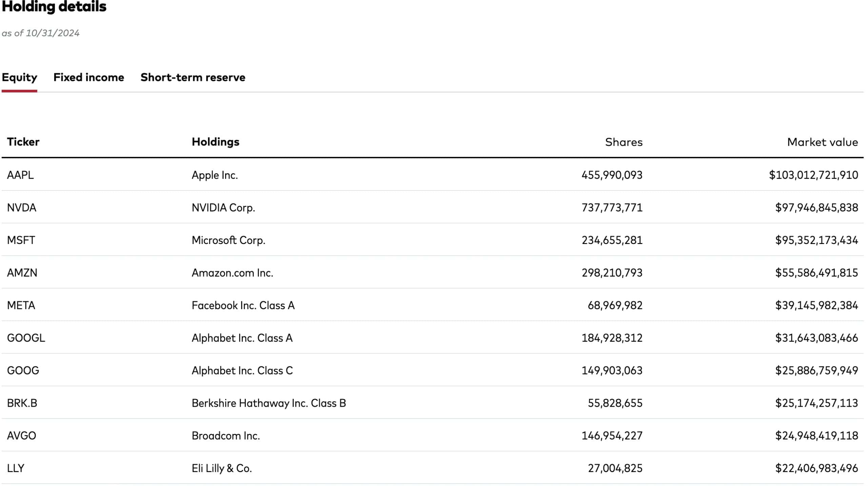Click the AAPL ticker cell
Viewport: 868px width, 486px height.
pyautogui.click(x=20, y=175)
